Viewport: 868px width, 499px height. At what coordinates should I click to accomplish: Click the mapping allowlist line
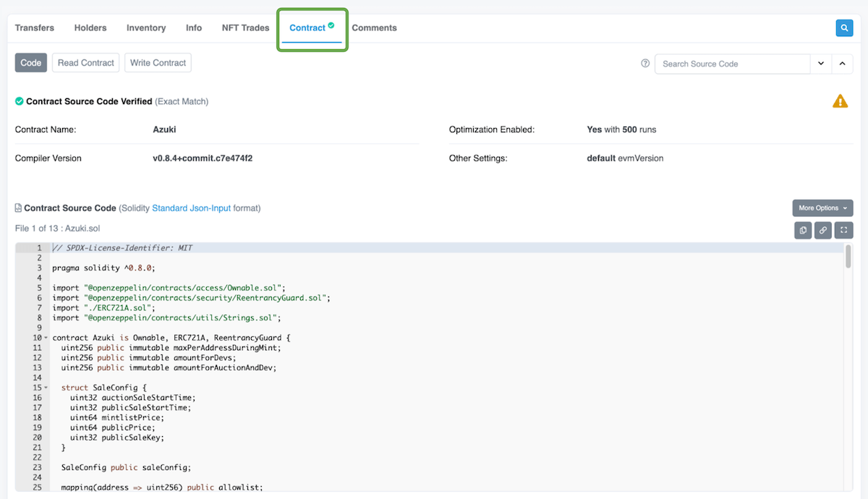(x=162, y=487)
